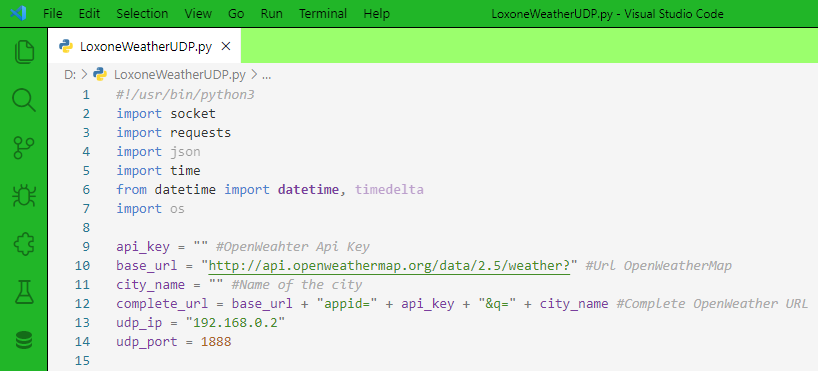Open the Selection menu

point(142,14)
